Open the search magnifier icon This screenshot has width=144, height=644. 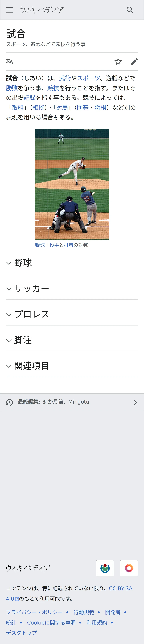[130, 10]
